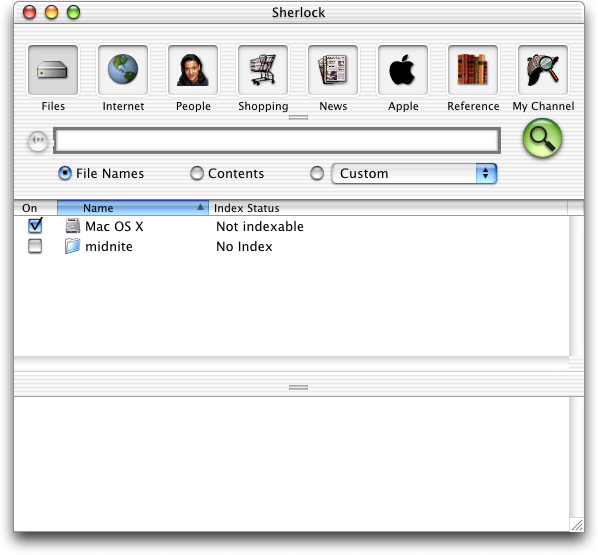Screen dimensions: 598x555
Task: Click the No Index status text
Action: [244, 246]
